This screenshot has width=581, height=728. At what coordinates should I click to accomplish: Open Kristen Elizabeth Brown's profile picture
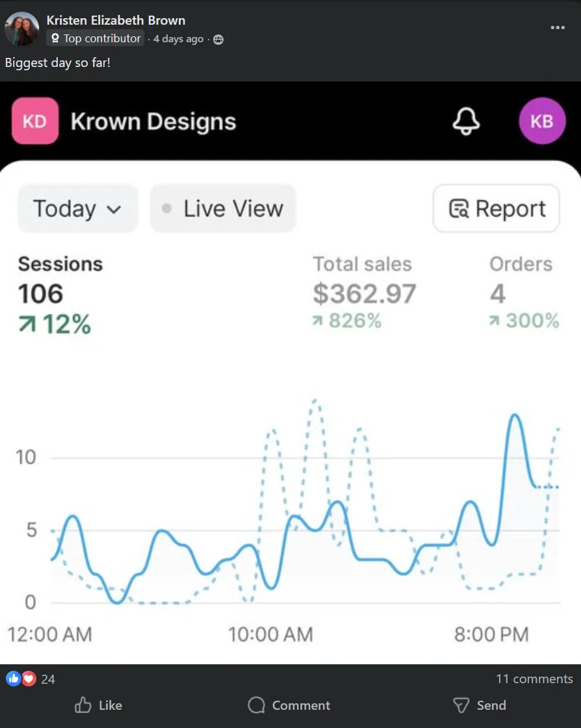coord(22,29)
